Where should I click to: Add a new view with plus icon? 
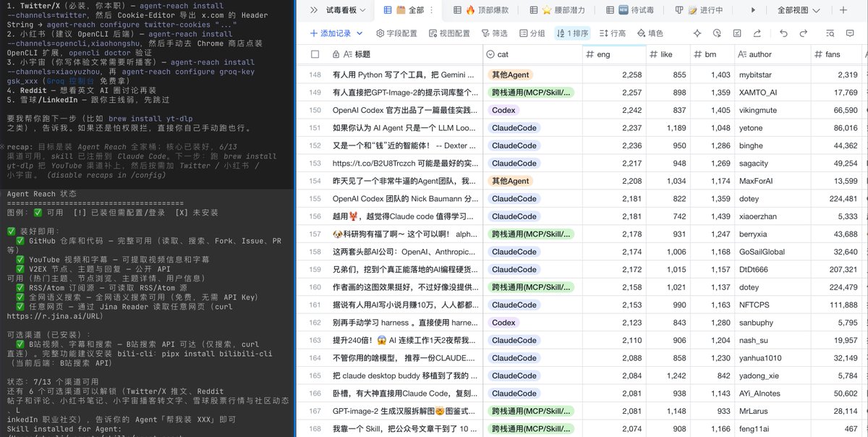pyautogui.click(x=843, y=10)
